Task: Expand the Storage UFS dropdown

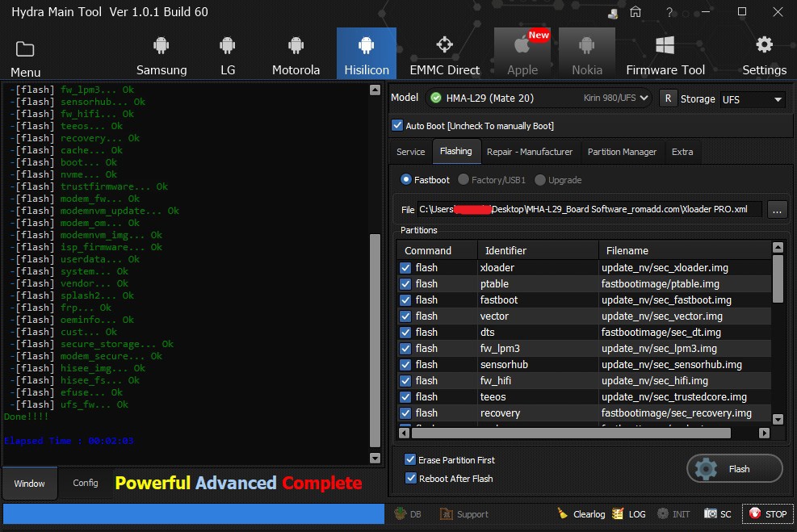Action: point(778,99)
